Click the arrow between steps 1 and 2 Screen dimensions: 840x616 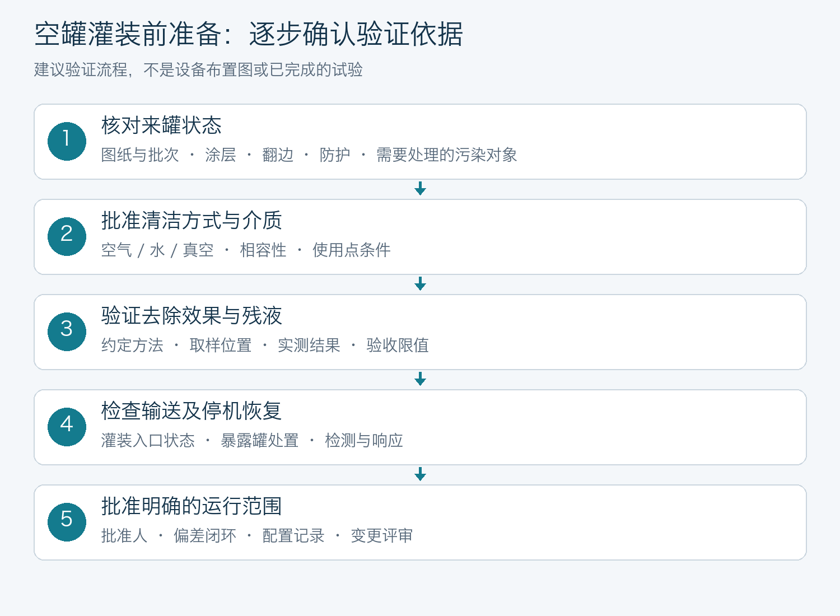point(420,189)
